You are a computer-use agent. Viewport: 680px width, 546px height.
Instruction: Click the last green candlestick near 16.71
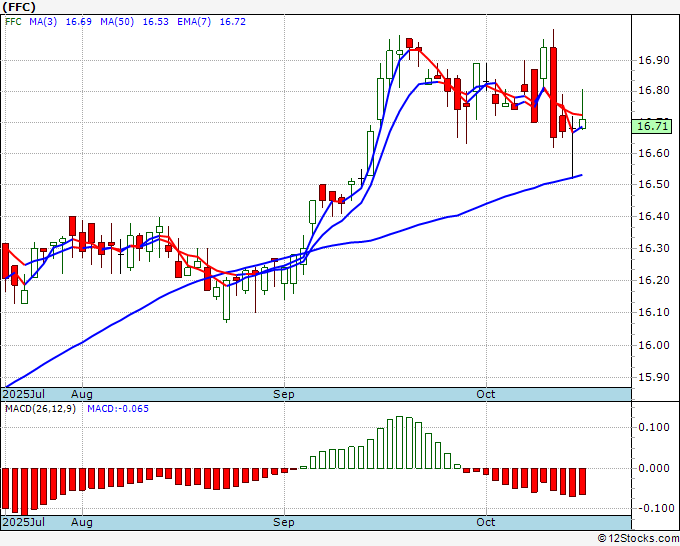582,124
